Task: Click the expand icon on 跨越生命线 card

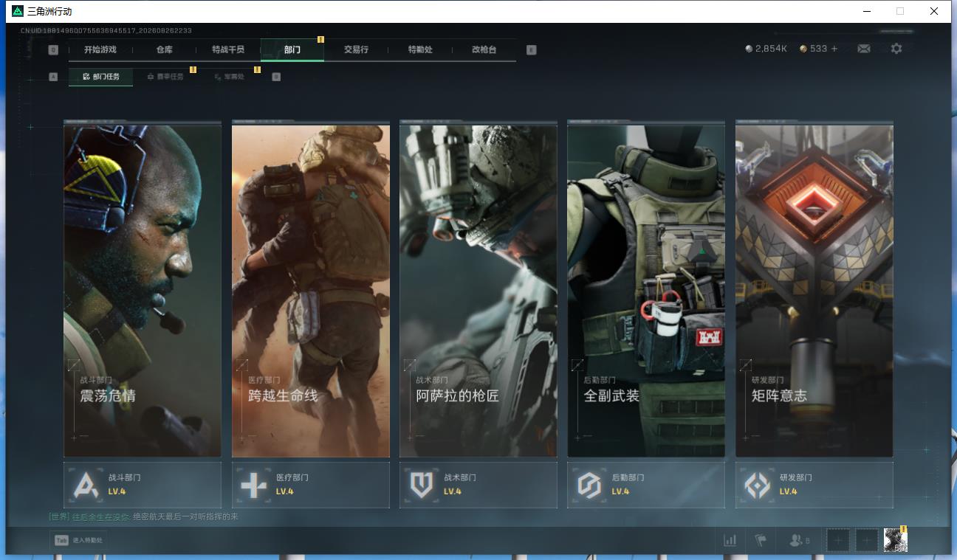Action: (x=241, y=365)
